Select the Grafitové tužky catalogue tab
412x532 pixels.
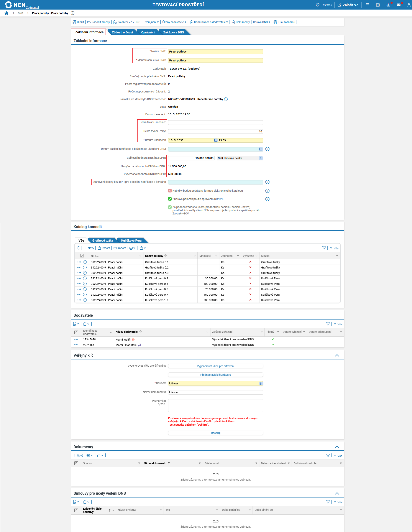pyautogui.click(x=103, y=241)
